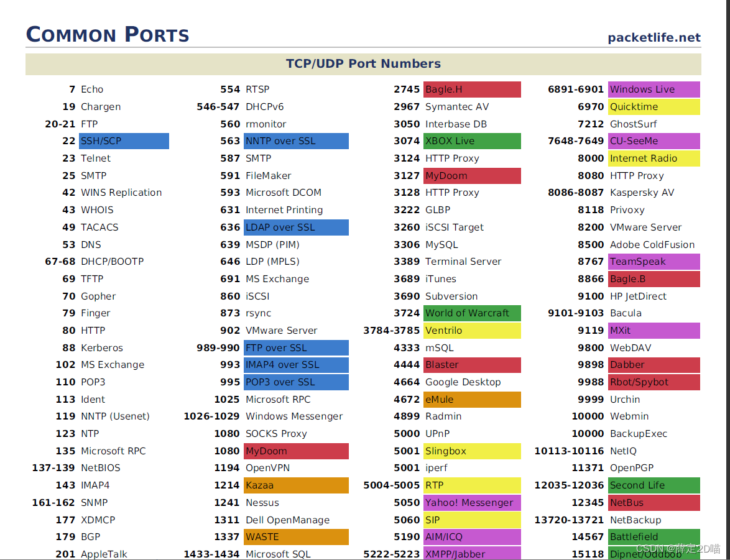
Task: Click the Second Life green entry
Action: click(654, 485)
